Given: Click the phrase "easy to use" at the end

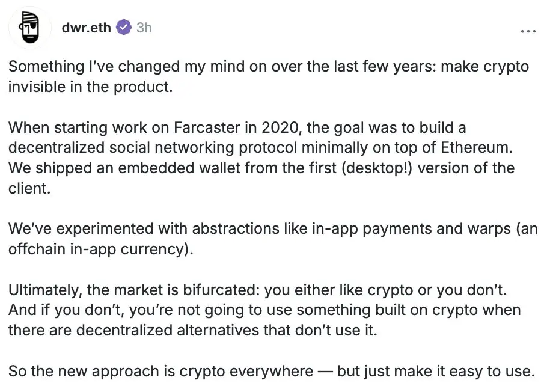Looking at the screenshot, I should 492,371.
